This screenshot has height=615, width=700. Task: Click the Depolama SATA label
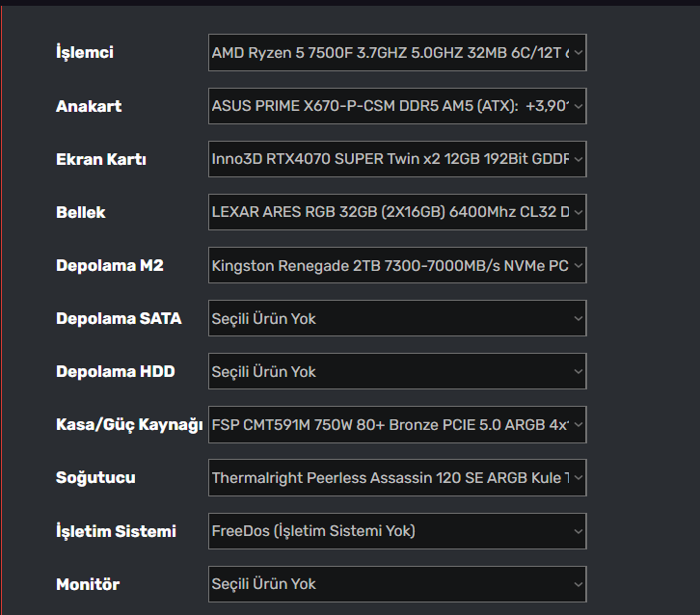pos(119,318)
